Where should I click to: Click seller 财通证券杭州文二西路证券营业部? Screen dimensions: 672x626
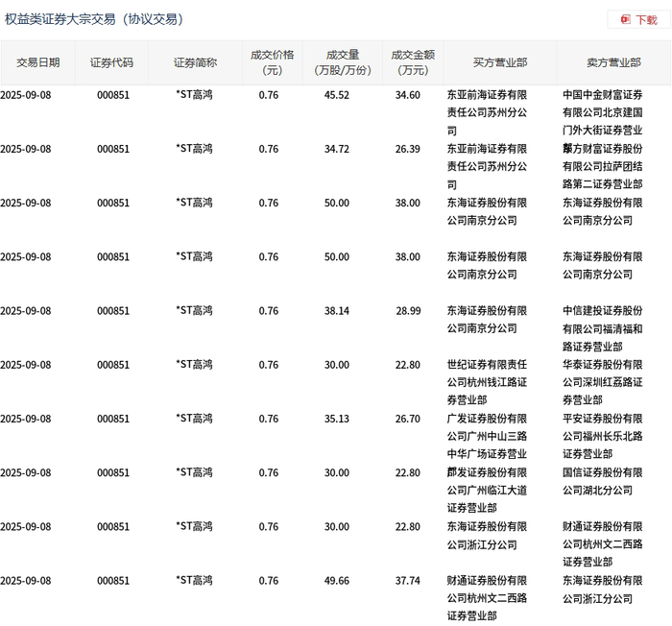coord(603,544)
